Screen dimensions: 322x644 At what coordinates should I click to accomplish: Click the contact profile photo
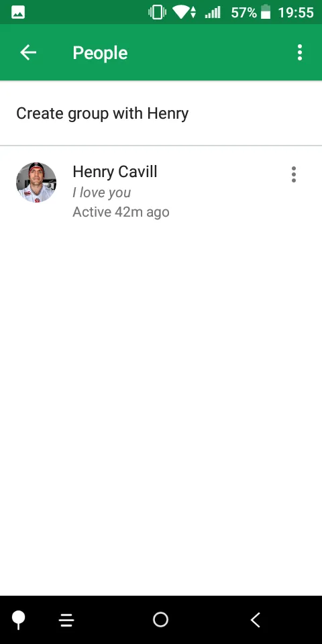click(36, 182)
